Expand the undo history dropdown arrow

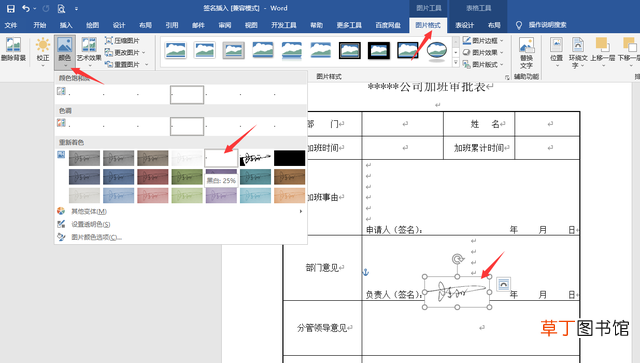(x=35, y=9)
